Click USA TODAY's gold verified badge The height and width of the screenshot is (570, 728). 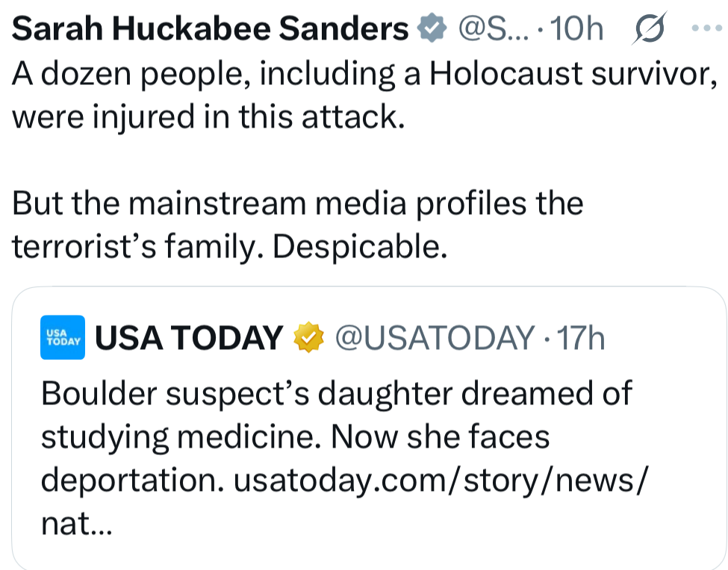pos(309,338)
